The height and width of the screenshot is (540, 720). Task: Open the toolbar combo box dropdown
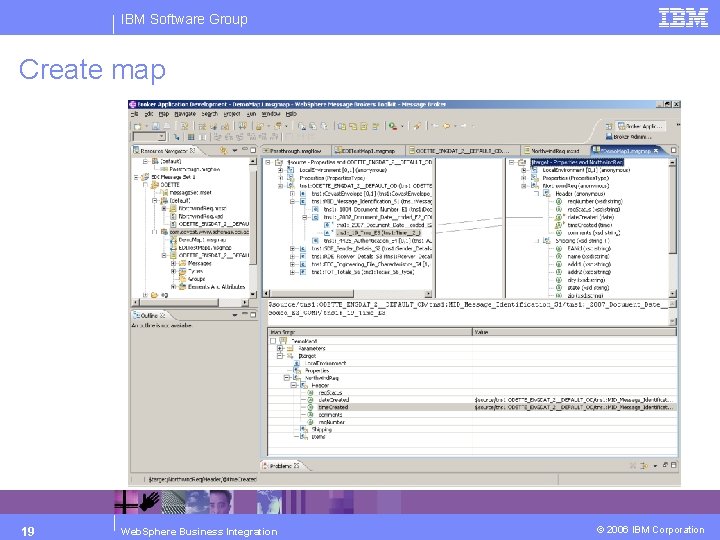pyautogui.click(x=161, y=137)
